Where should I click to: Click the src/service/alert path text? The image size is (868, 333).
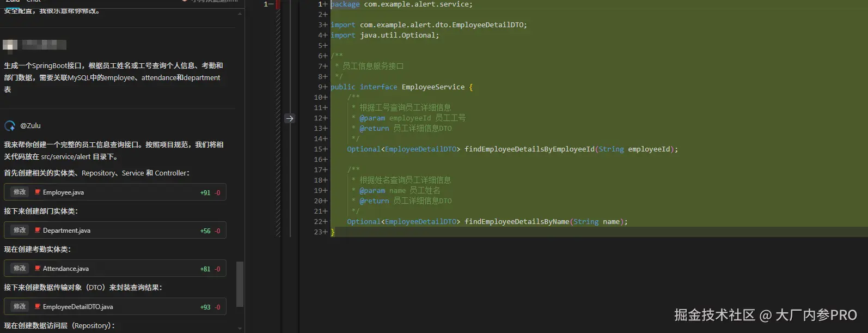coord(66,156)
